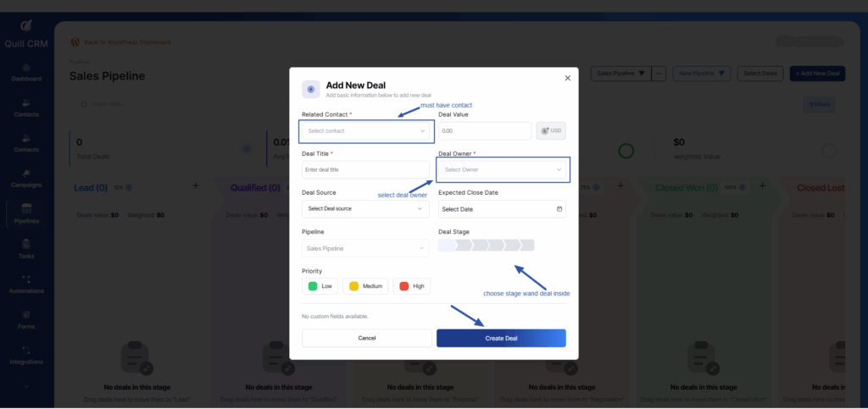The width and height of the screenshot is (868, 409).
Task: Open the Deal Source dropdown
Action: (x=365, y=209)
